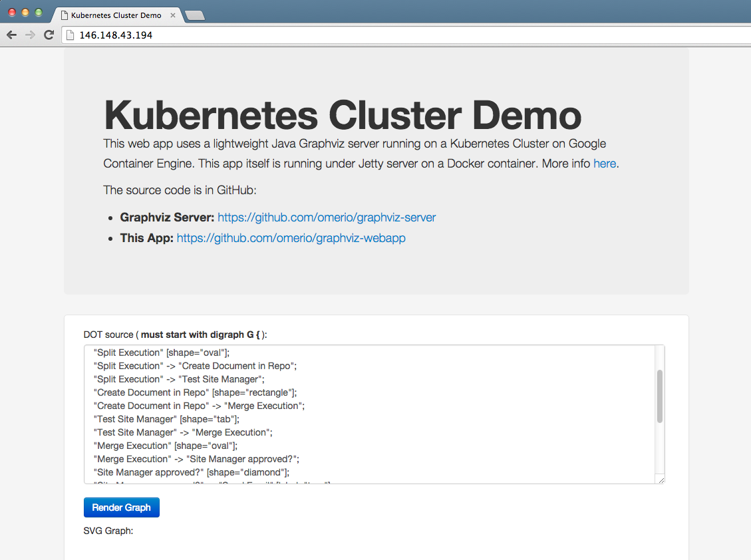Click the 'Graphviz Server:' bold label

(167, 217)
